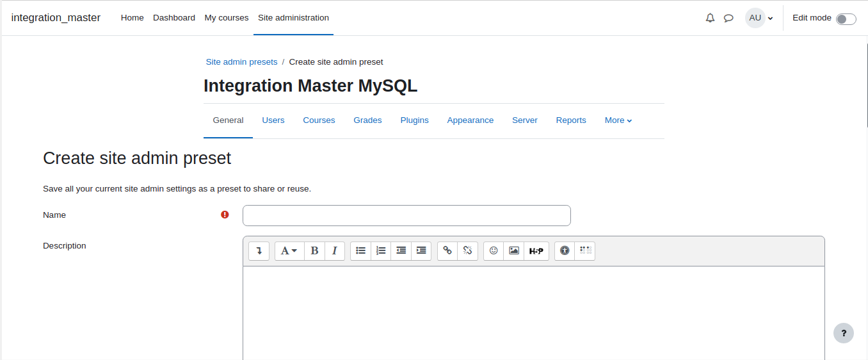Viewport: 868px width, 360px height.
Task: Remove link with unlink icon
Action: 468,251
